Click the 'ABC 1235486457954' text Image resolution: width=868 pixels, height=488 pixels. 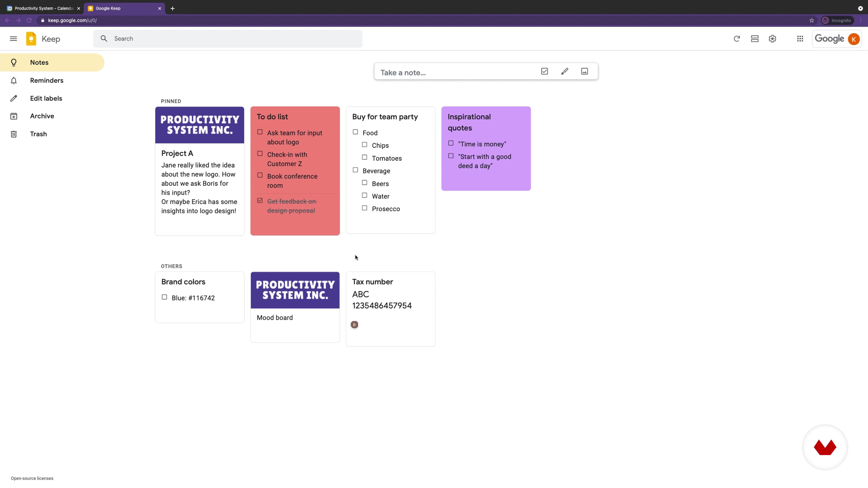(382, 300)
